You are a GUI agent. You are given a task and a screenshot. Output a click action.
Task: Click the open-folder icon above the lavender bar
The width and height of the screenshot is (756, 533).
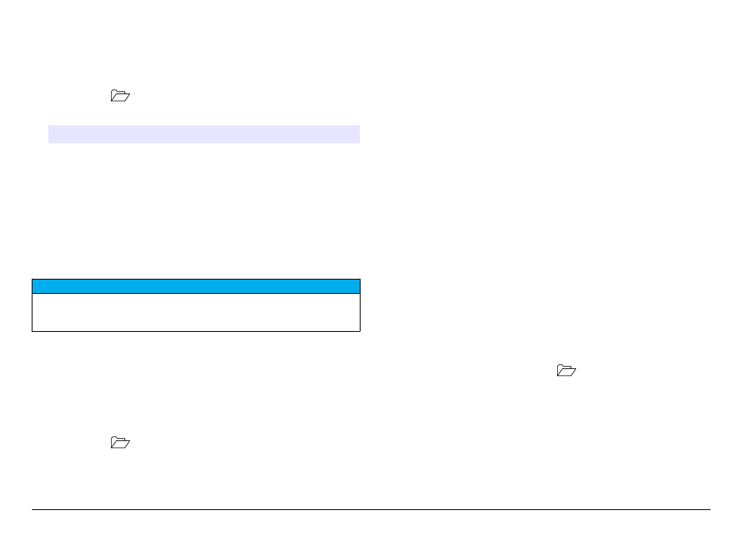point(120,95)
